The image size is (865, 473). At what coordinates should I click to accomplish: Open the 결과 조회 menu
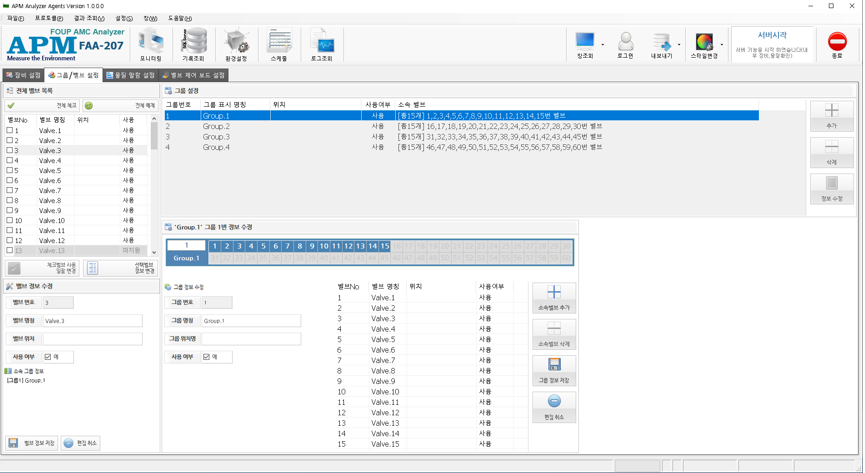tap(88, 18)
